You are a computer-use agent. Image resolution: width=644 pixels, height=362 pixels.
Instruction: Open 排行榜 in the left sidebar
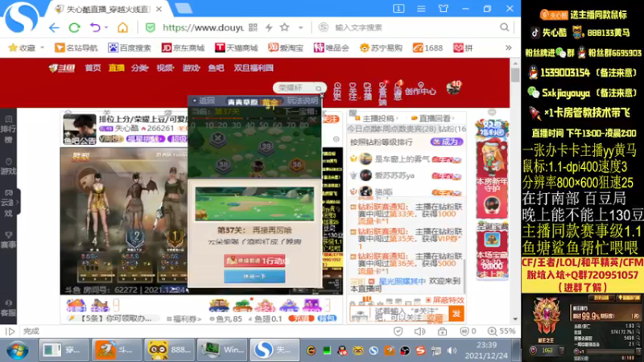click(x=8, y=129)
